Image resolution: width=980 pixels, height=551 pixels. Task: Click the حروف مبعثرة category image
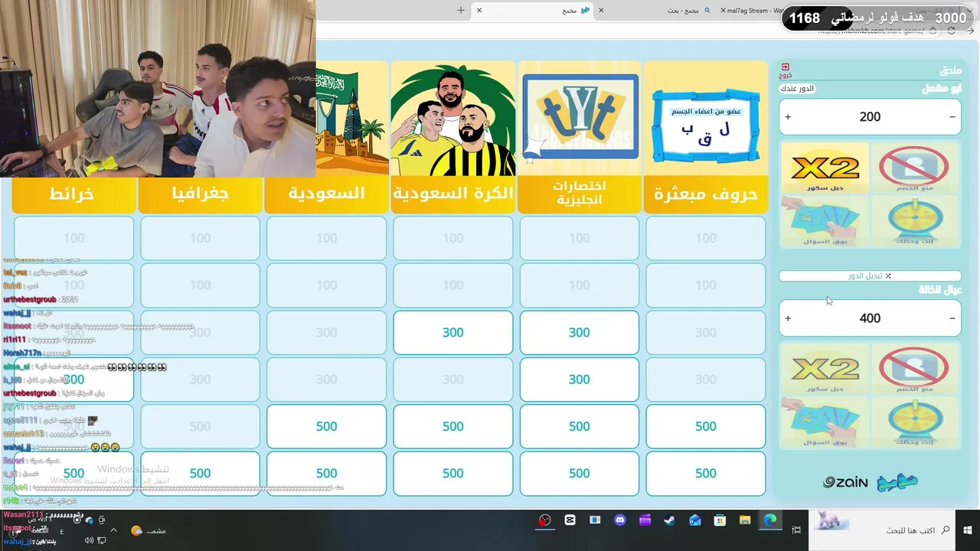(706, 119)
